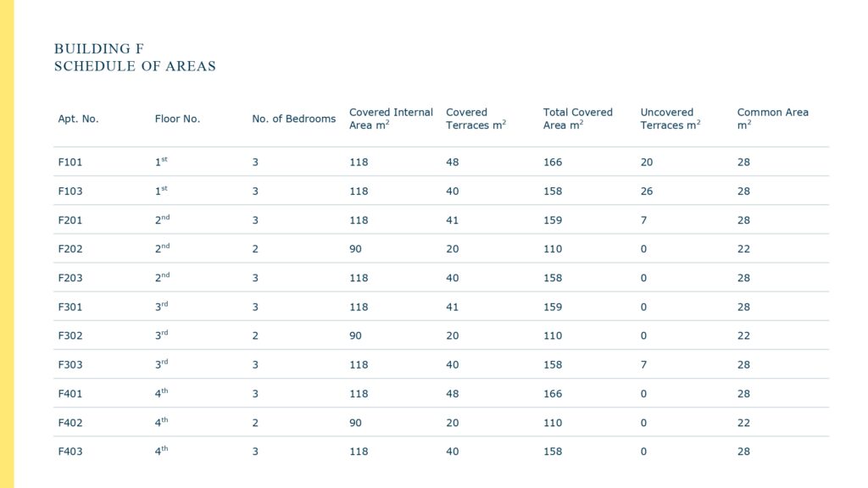Click total covered area 166 for F401
The image size is (868, 488).
pos(553,394)
